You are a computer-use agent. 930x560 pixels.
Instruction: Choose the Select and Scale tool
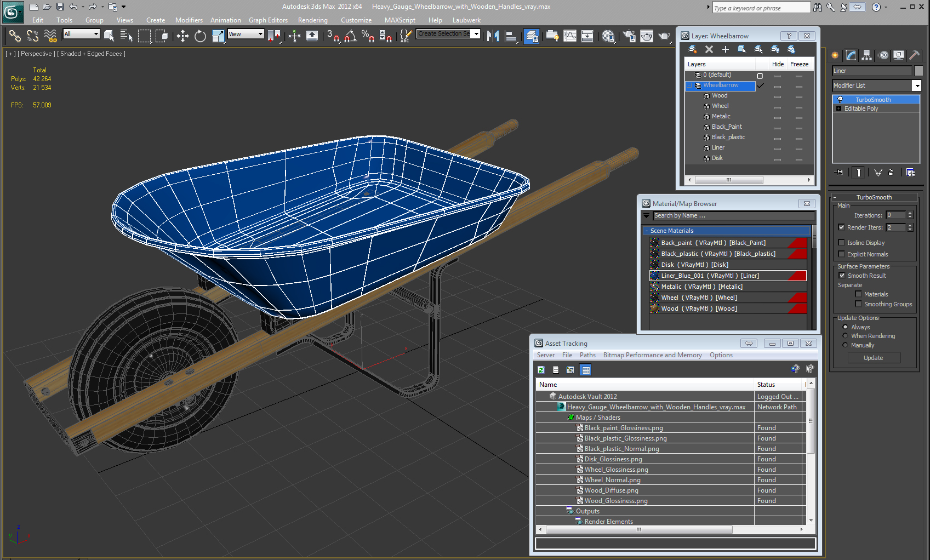218,36
